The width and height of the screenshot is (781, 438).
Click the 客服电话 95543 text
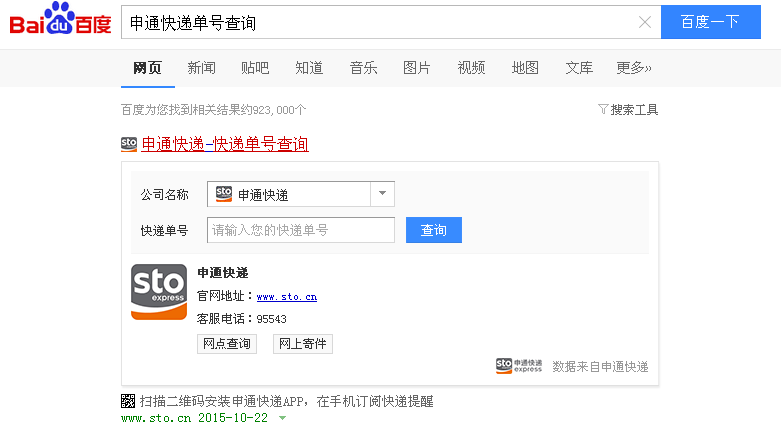(242, 319)
